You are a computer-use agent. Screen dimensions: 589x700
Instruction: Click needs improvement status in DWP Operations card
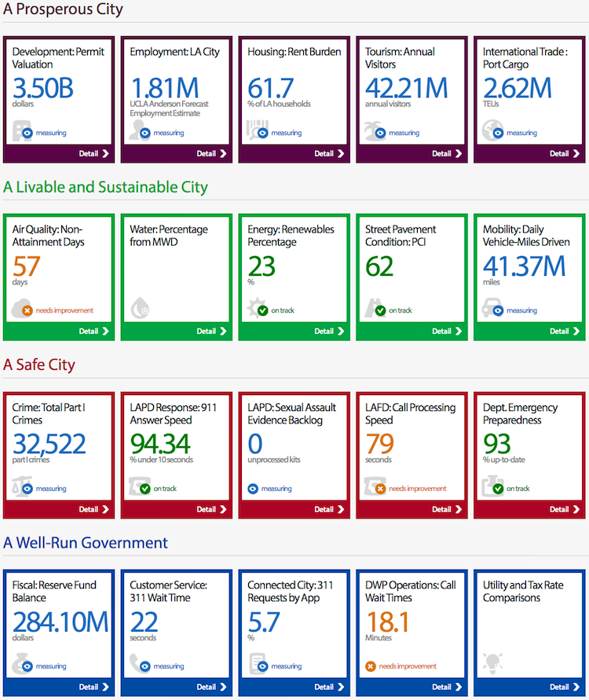pos(408,666)
